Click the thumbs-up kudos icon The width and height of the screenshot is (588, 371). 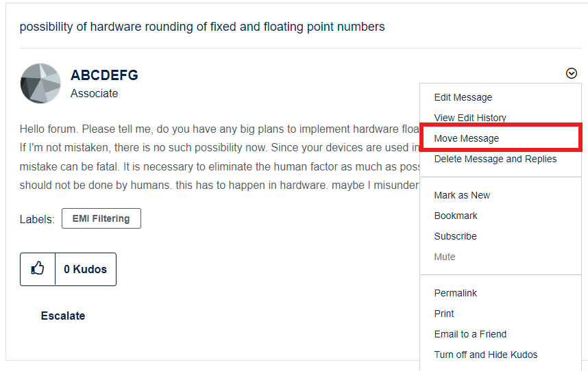pos(38,269)
